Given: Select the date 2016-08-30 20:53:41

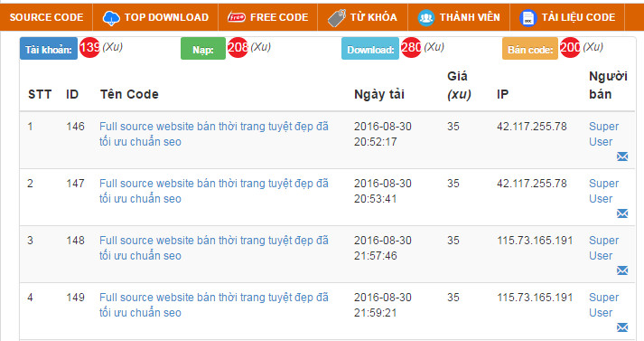Looking at the screenshot, I should coord(383,191).
